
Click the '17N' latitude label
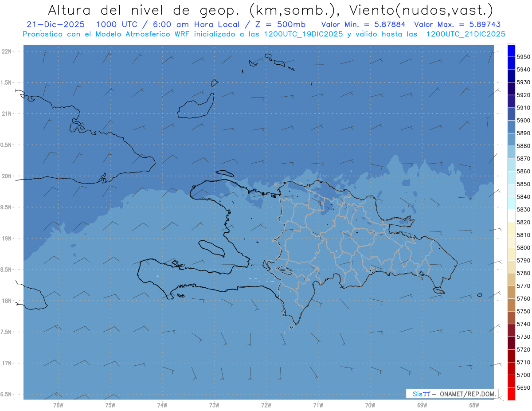coord(6,363)
